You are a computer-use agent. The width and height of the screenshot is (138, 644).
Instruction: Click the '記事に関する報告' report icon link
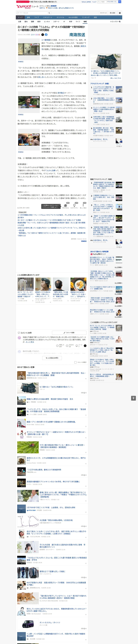[24, 208]
